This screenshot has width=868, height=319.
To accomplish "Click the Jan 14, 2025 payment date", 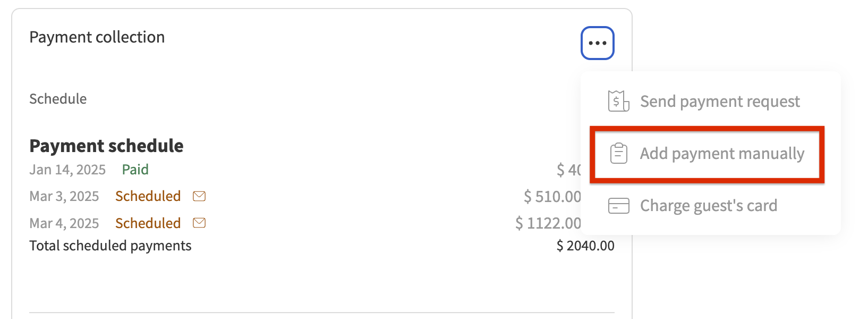I will click(67, 170).
